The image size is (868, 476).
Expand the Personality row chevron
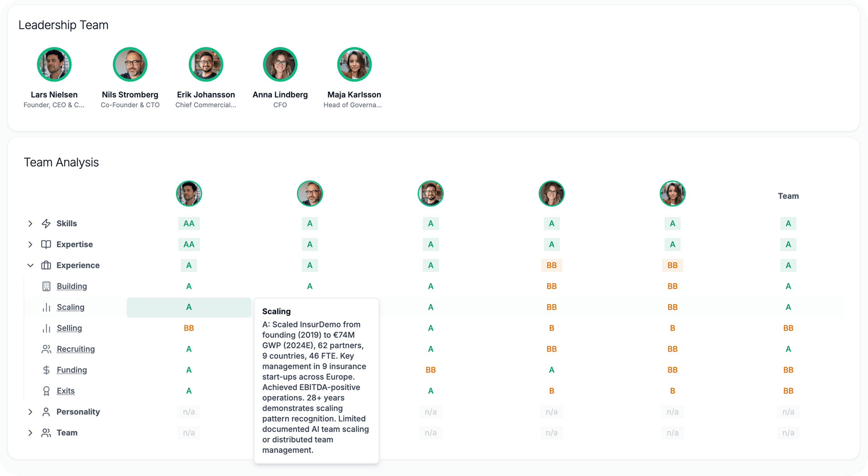pos(30,412)
